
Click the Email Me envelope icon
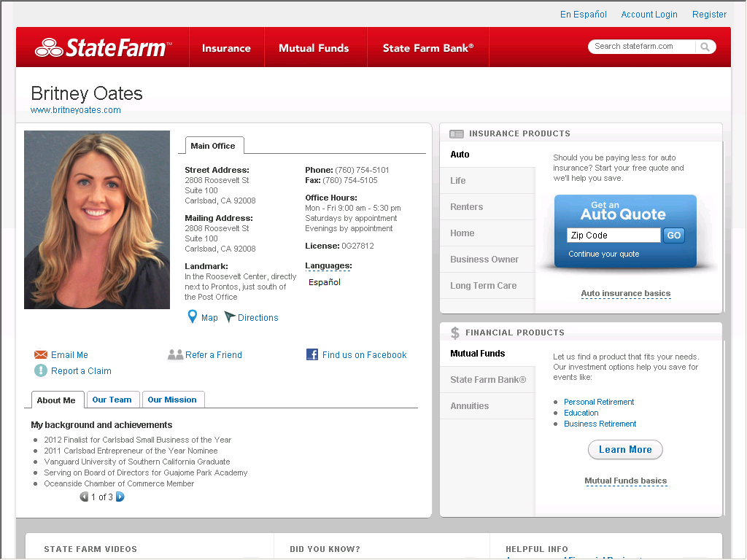coord(41,355)
